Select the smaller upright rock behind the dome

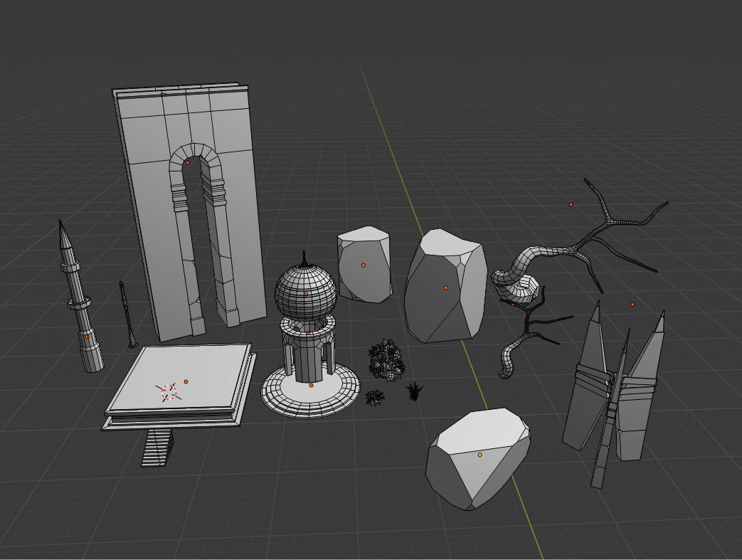pos(364,264)
